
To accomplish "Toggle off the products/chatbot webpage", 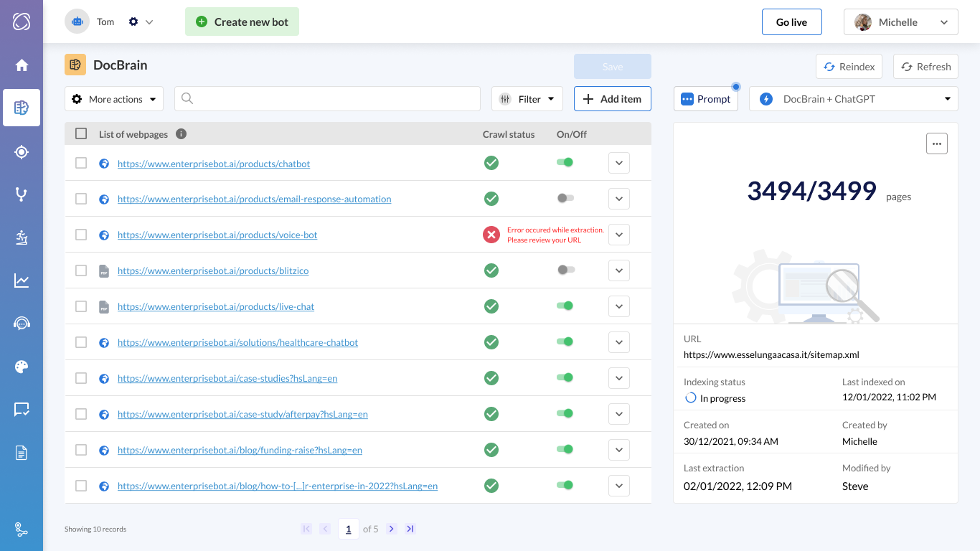I will 565,163.
